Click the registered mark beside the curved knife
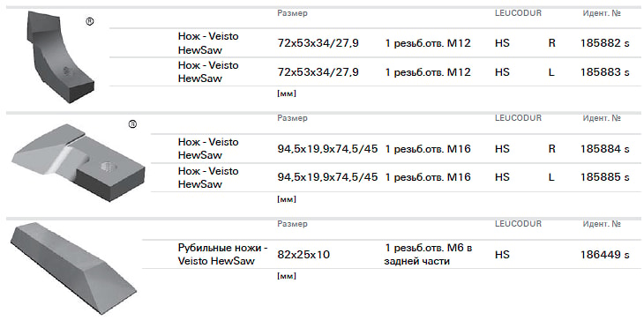Image resolution: width=644 pixels, height=328 pixels. coord(89,22)
